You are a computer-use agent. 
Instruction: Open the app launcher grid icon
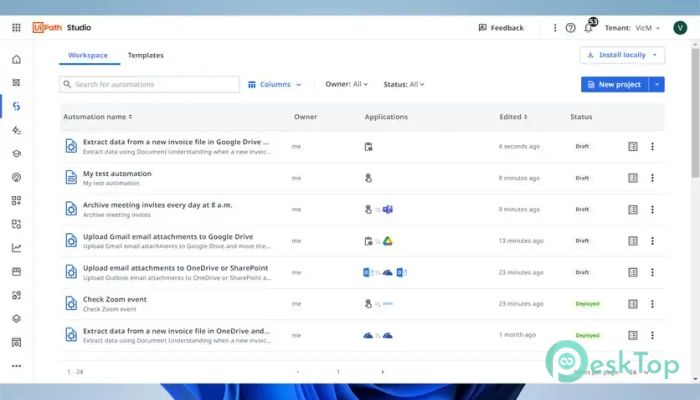(17, 28)
